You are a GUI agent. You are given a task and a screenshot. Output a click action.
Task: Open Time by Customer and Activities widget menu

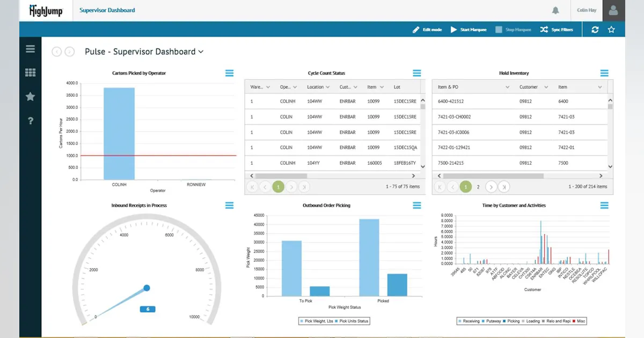click(x=604, y=205)
